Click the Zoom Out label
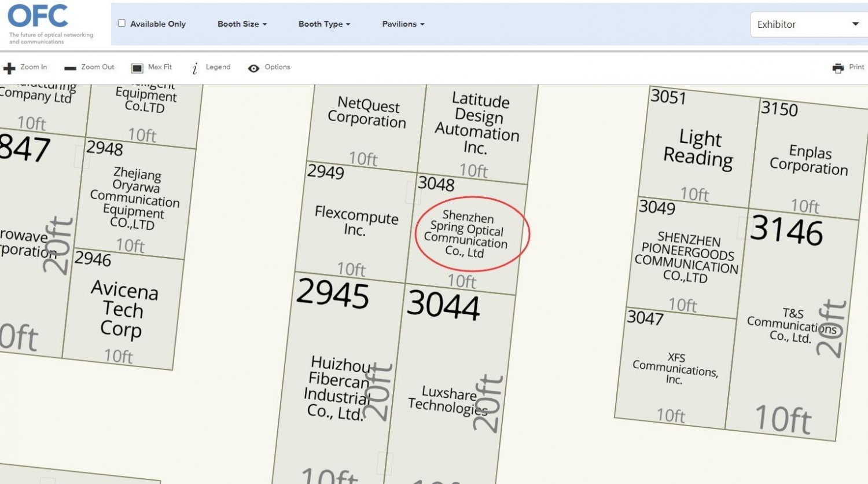The width and height of the screenshot is (868, 484). [98, 67]
